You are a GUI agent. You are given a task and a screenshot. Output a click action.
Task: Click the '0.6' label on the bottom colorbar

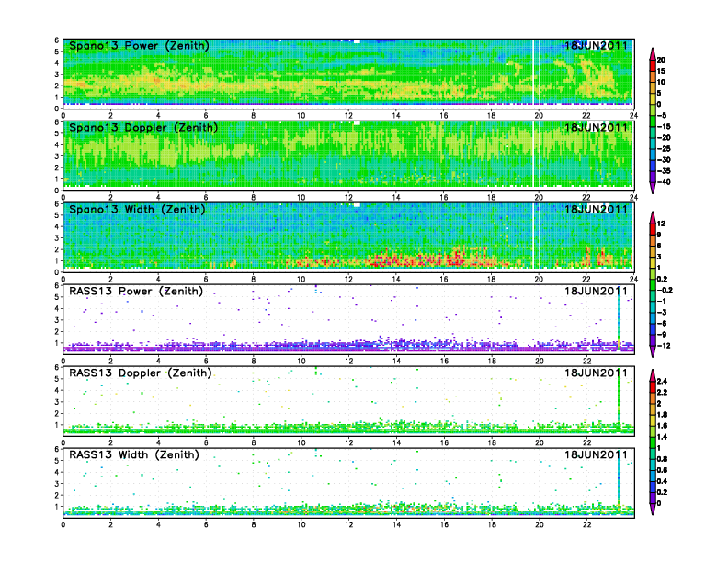662,470
